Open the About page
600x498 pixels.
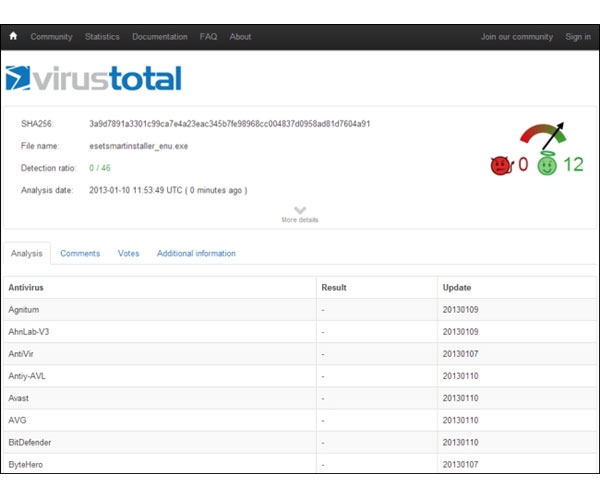tap(240, 37)
